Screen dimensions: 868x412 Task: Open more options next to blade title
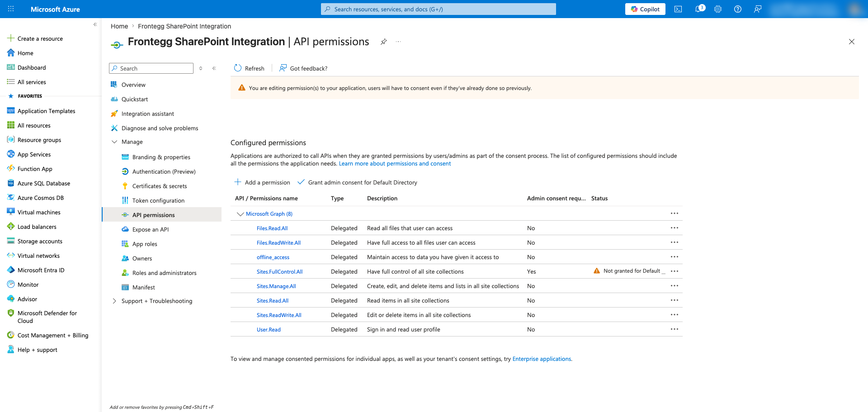398,42
